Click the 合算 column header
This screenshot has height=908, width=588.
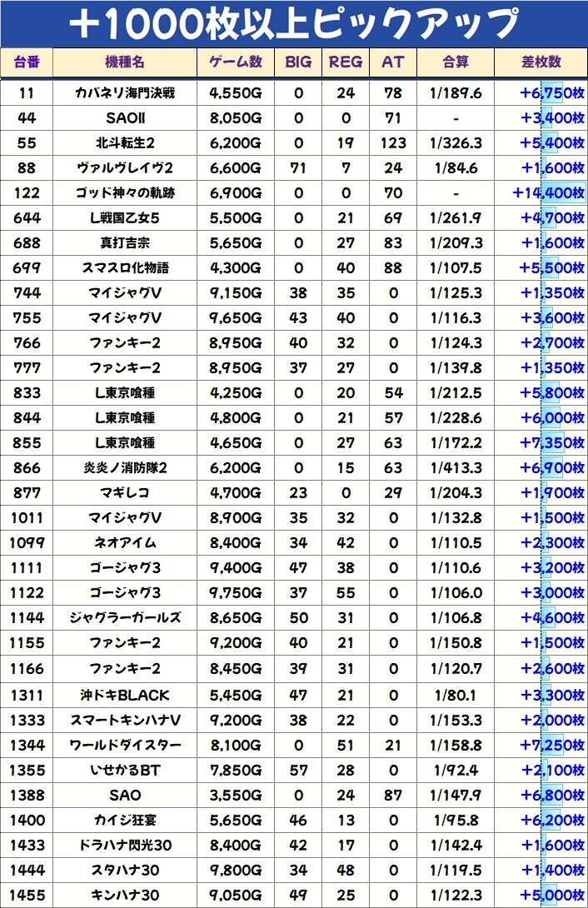[456, 62]
